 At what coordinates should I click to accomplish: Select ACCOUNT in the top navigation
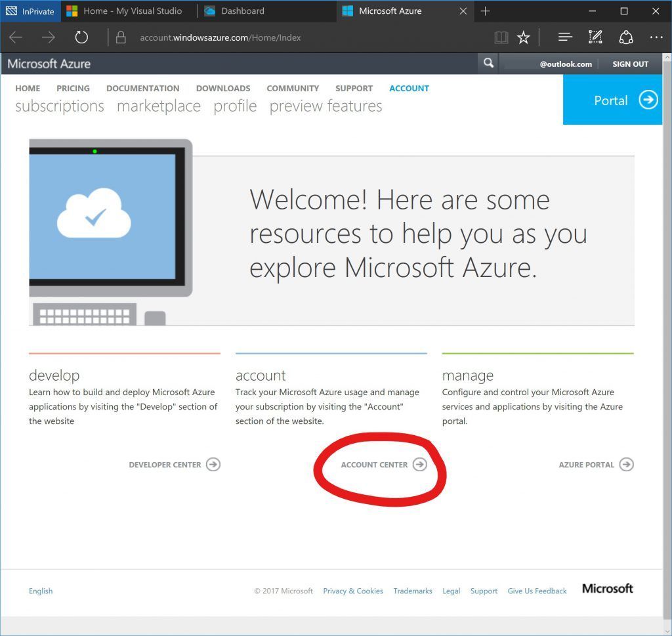click(x=409, y=89)
